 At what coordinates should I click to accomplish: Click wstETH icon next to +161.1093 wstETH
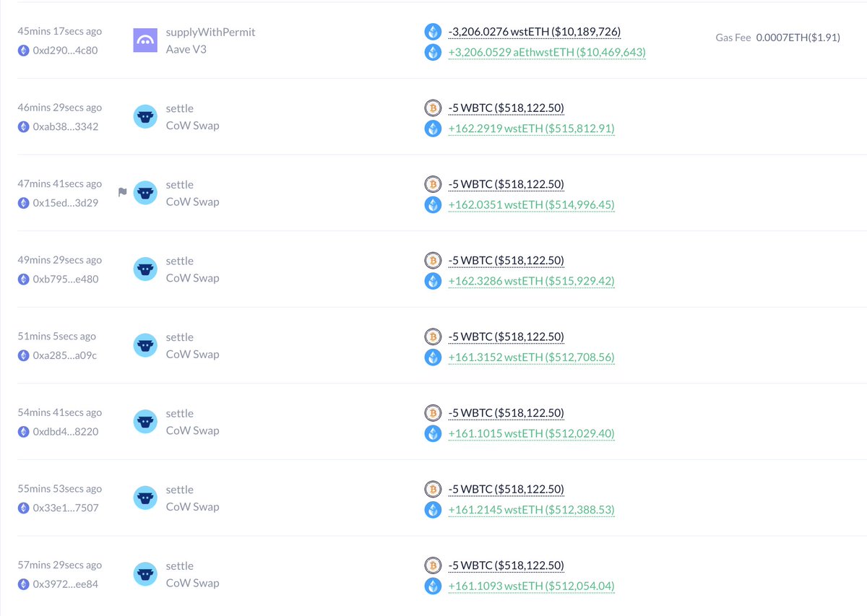[433, 586]
